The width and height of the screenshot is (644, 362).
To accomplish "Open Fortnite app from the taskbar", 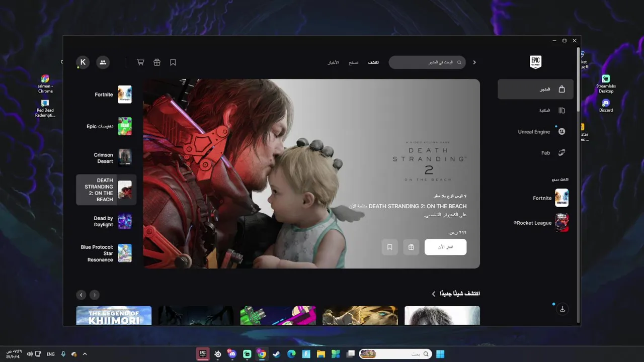I will tap(306, 354).
